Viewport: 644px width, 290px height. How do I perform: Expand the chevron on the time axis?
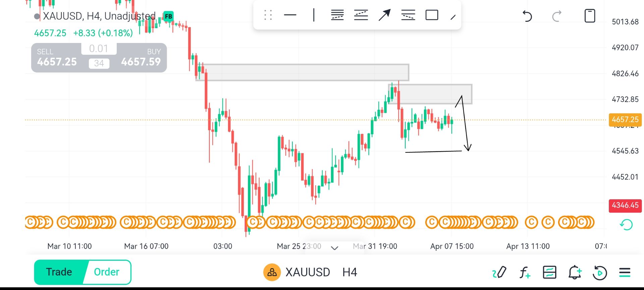click(334, 248)
